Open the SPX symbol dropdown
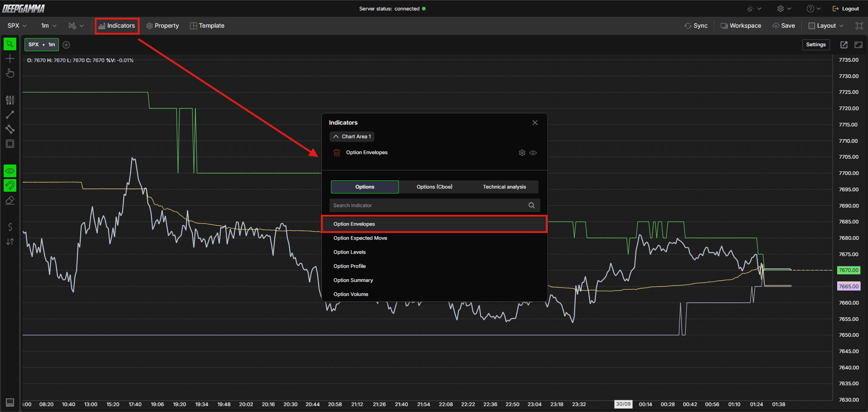The height and width of the screenshot is (412, 868). pyautogui.click(x=17, y=26)
